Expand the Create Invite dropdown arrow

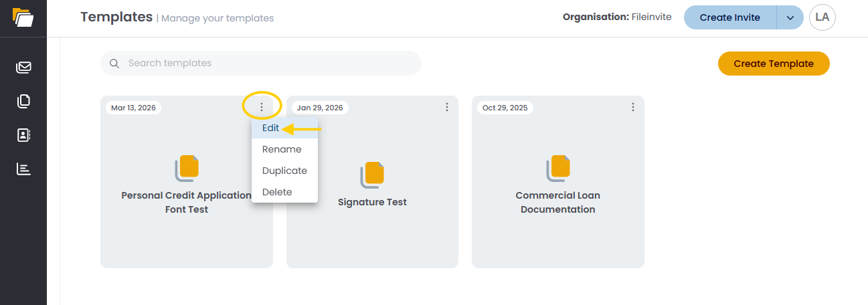[790, 18]
